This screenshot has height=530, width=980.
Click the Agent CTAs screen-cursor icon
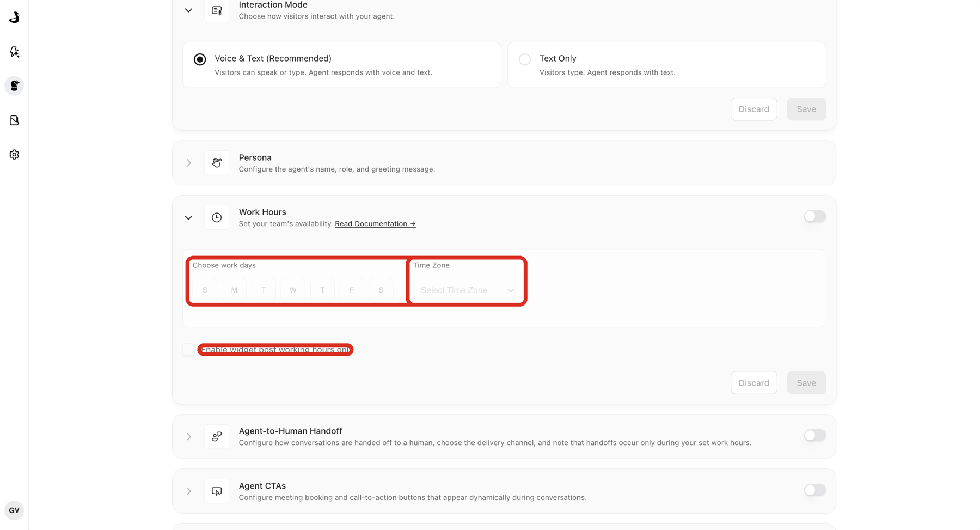click(x=217, y=491)
